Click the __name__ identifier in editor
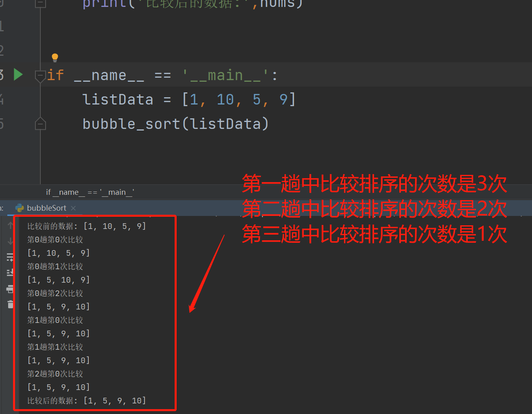Screen dimensions: 532x414 click(109, 75)
